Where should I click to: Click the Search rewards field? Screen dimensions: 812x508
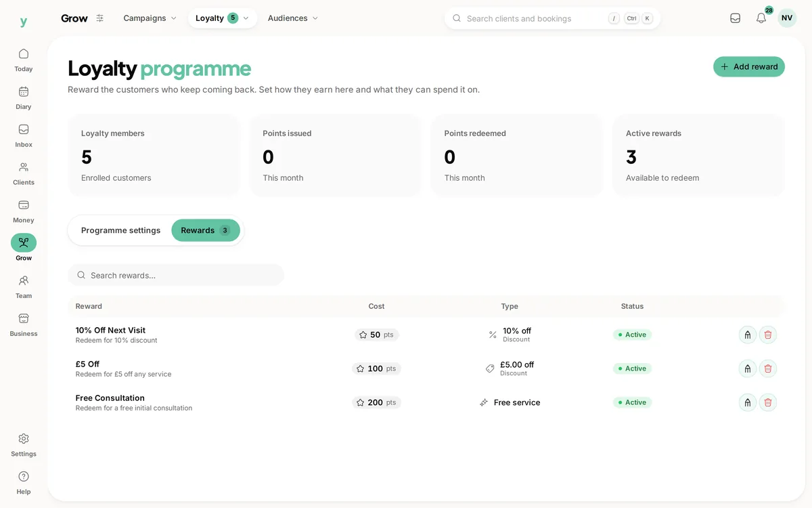(x=176, y=275)
